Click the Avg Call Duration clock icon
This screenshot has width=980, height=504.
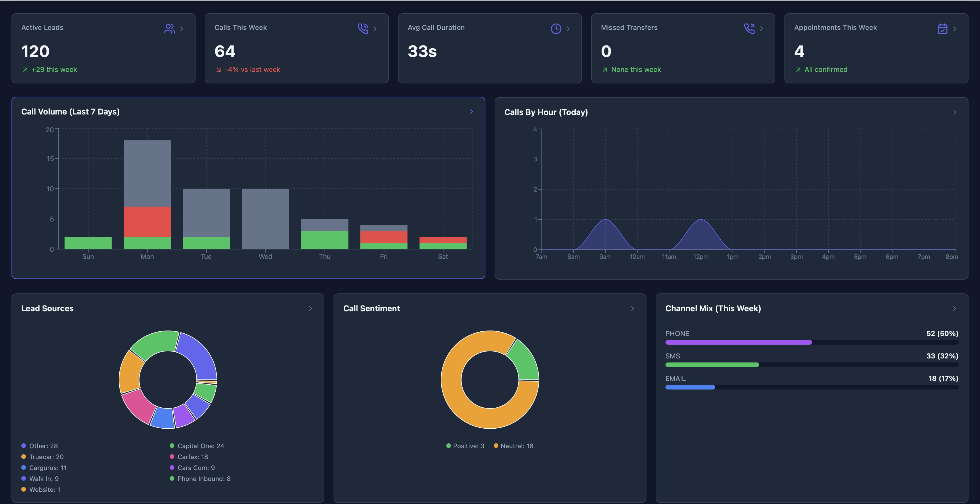click(x=556, y=28)
